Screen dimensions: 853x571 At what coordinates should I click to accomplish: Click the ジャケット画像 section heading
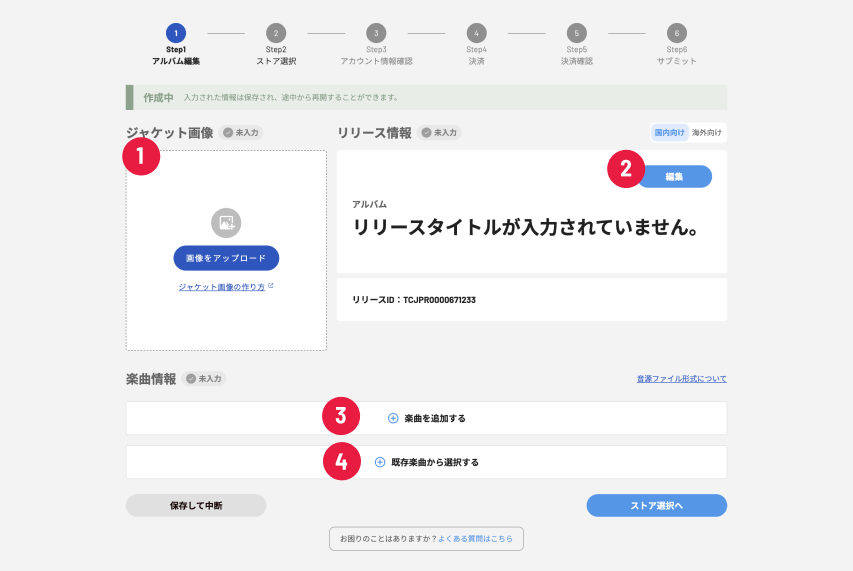170,133
